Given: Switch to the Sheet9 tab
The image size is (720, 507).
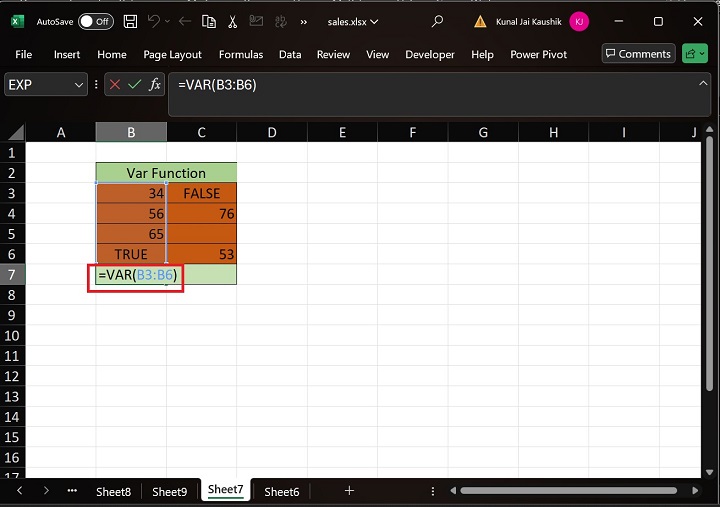Looking at the screenshot, I should click(169, 492).
